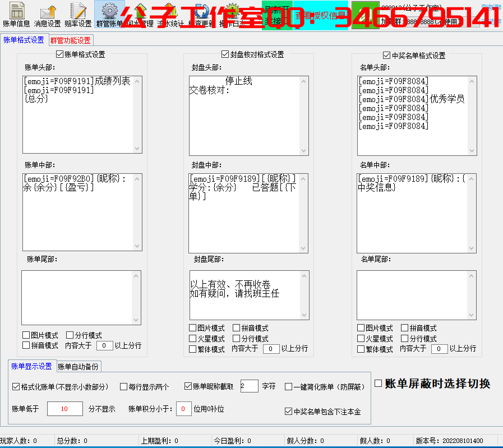
Task: Click the 内容大于 field under 账单尾部
Action: pyautogui.click(x=104, y=345)
